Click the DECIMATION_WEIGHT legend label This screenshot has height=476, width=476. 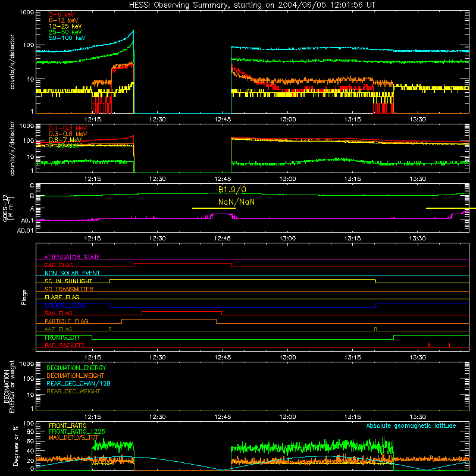(x=76, y=375)
